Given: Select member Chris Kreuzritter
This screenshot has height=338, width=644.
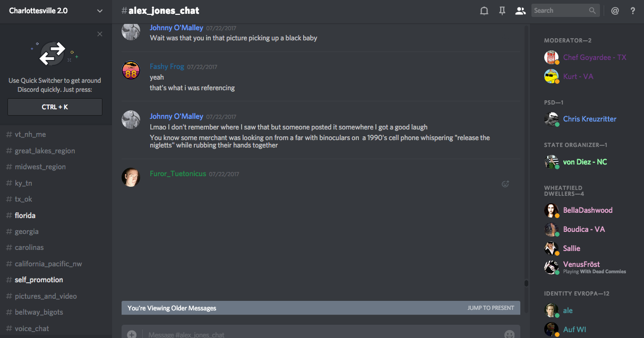Looking at the screenshot, I should pos(589,119).
